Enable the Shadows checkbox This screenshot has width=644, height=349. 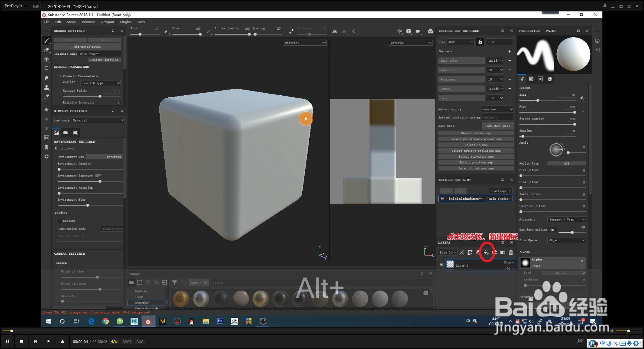pos(59,221)
